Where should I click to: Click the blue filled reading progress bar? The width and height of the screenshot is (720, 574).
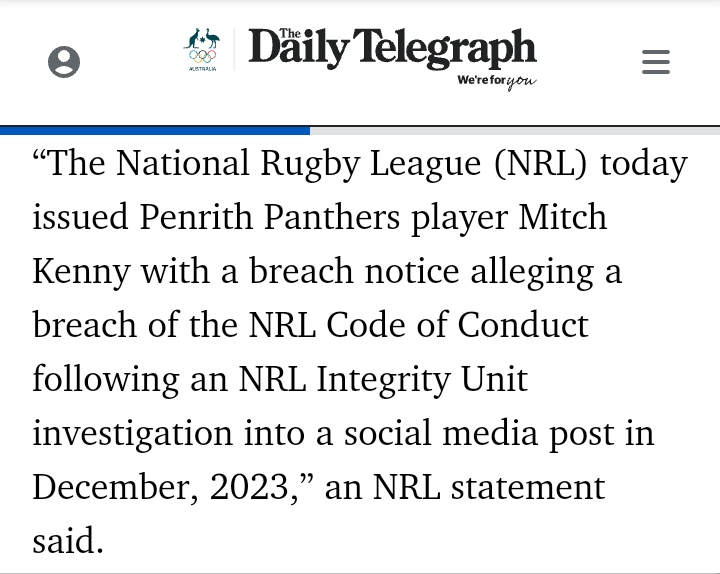[x=155, y=131]
